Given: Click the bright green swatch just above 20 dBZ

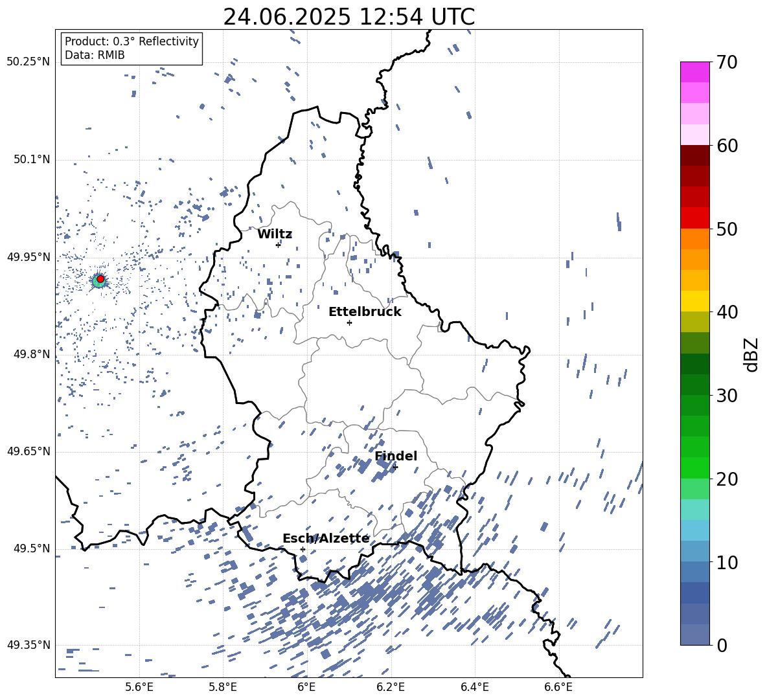Looking at the screenshot, I should [694, 468].
